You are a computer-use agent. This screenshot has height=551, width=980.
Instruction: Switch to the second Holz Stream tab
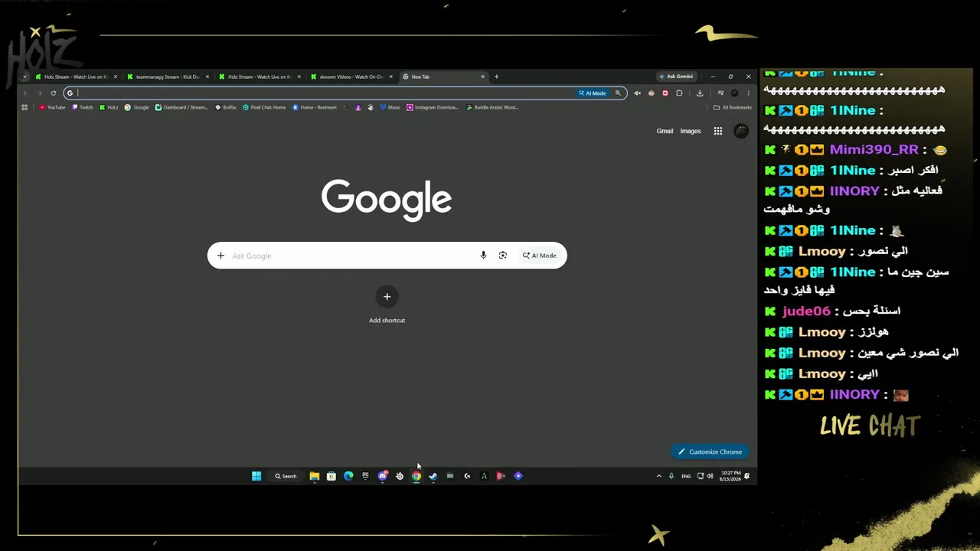click(260, 77)
